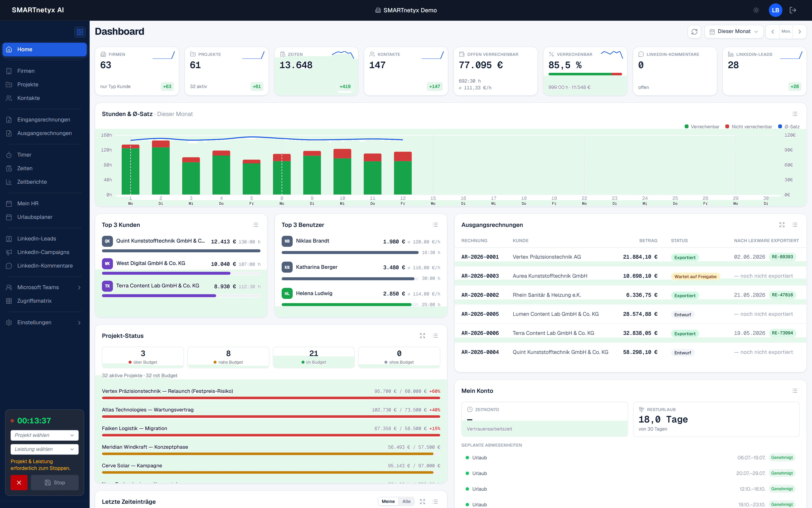
Task: Click the Zugriffsmatrix grid icon
Action: [x=9, y=301]
